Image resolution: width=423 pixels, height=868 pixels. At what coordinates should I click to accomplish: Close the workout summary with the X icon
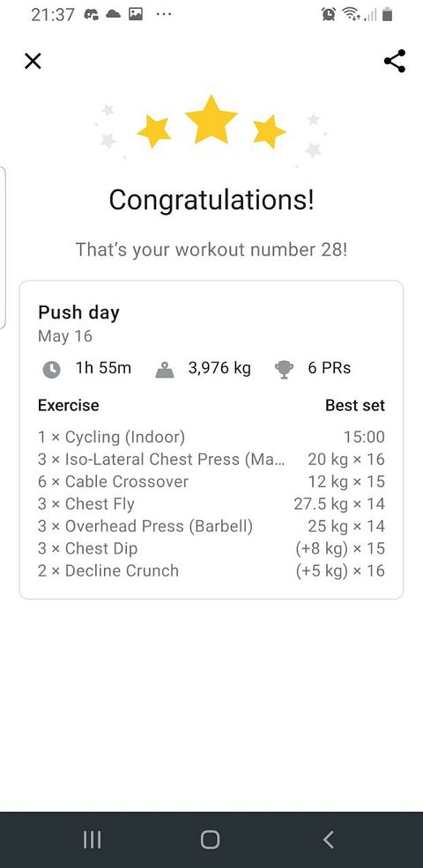(x=33, y=61)
